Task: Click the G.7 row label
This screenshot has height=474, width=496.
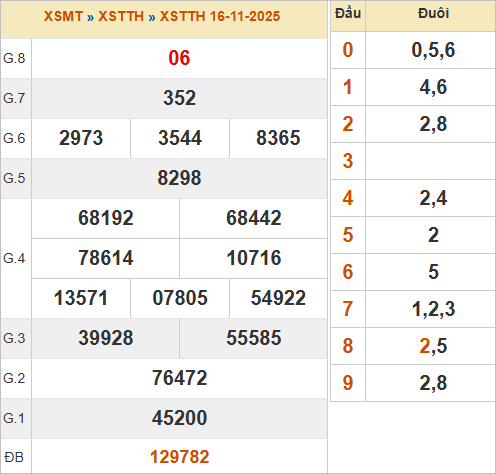Action: coord(14,98)
